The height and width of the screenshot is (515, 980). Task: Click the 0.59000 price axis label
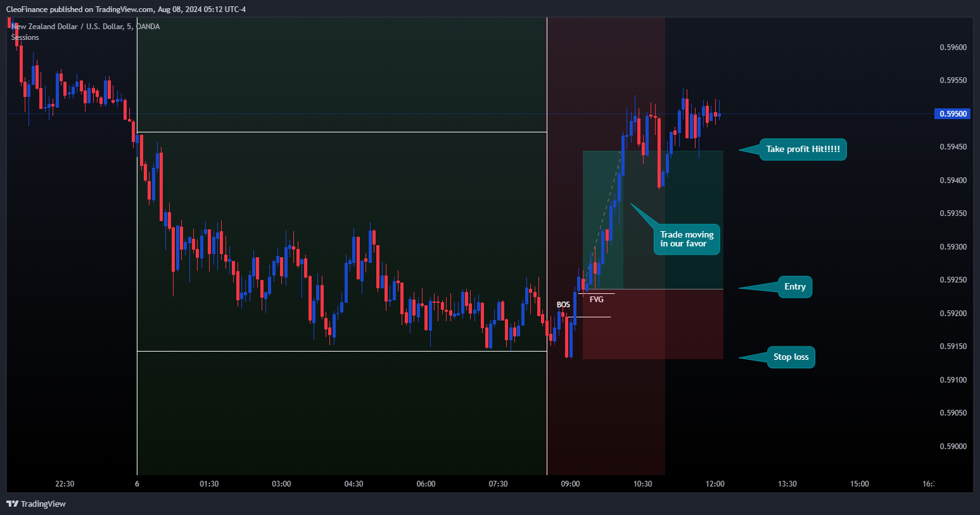[x=953, y=447]
